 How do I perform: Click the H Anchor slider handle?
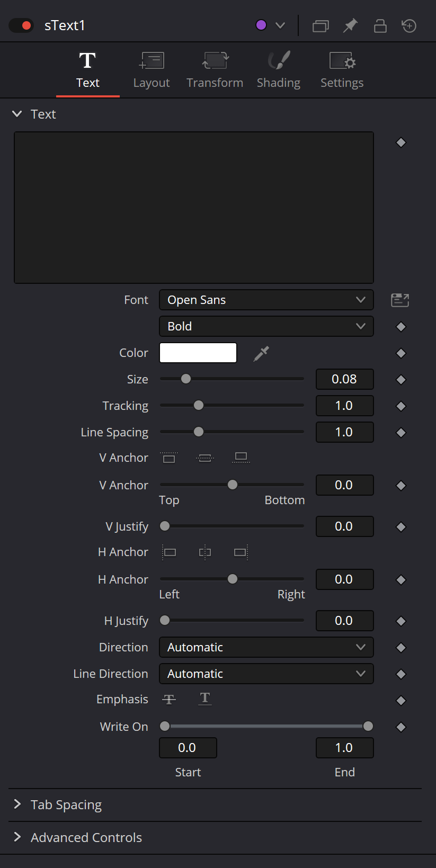pos(233,579)
